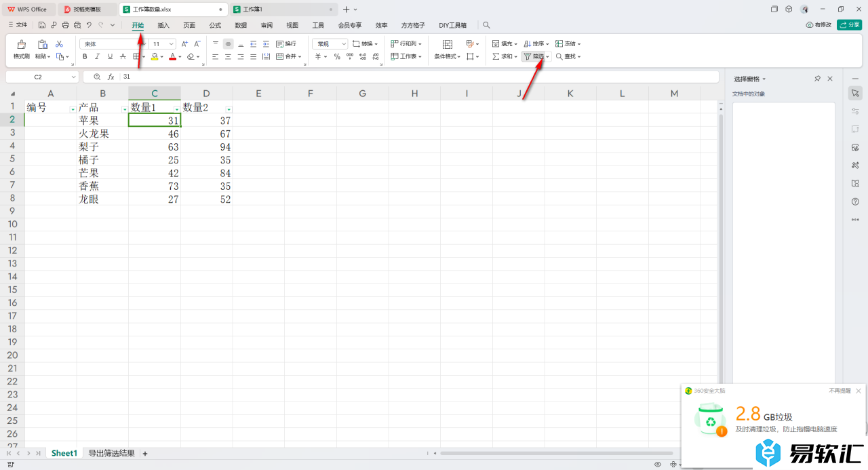
Task: Click the selection arrow icon in right sidebar
Action: (x=855, y=92)
